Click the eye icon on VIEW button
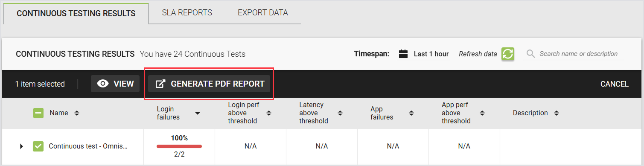Screen dimensions: 644x166 [x=103, y=84]
